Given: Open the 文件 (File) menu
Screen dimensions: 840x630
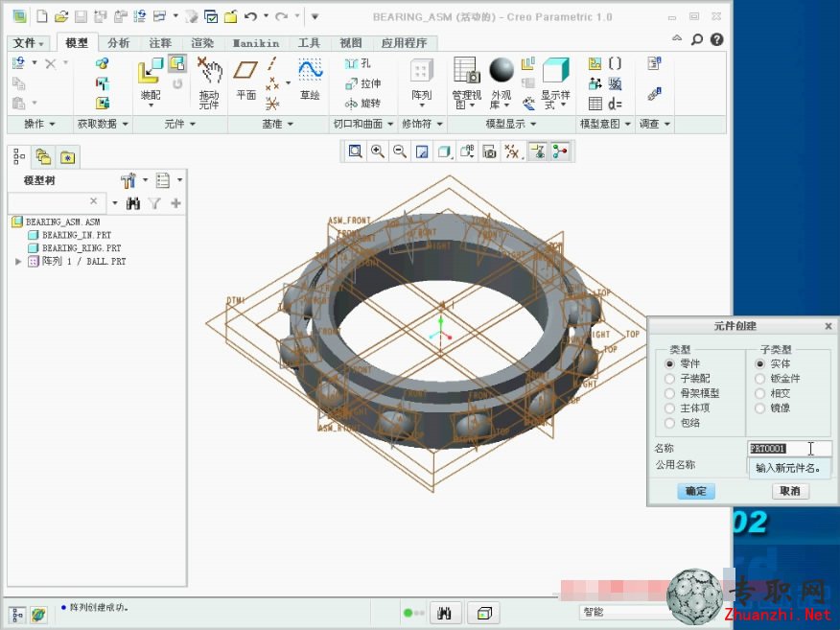Looking at the screenshot, I should (x=28, y=43).
